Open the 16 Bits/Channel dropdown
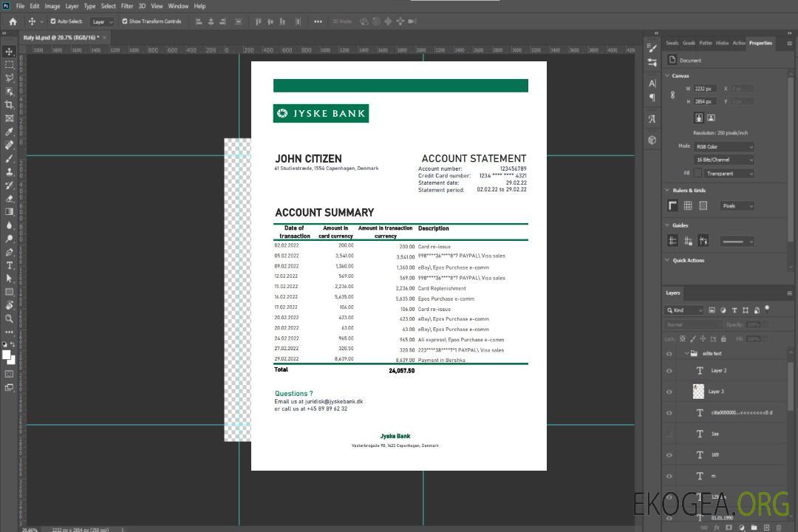Screen dimensions: 798x532 pos(723,160)
